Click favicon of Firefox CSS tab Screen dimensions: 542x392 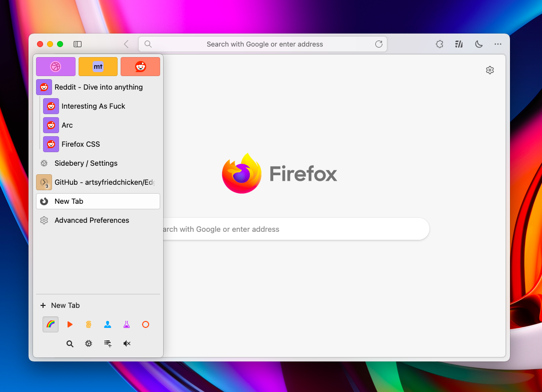51,144
